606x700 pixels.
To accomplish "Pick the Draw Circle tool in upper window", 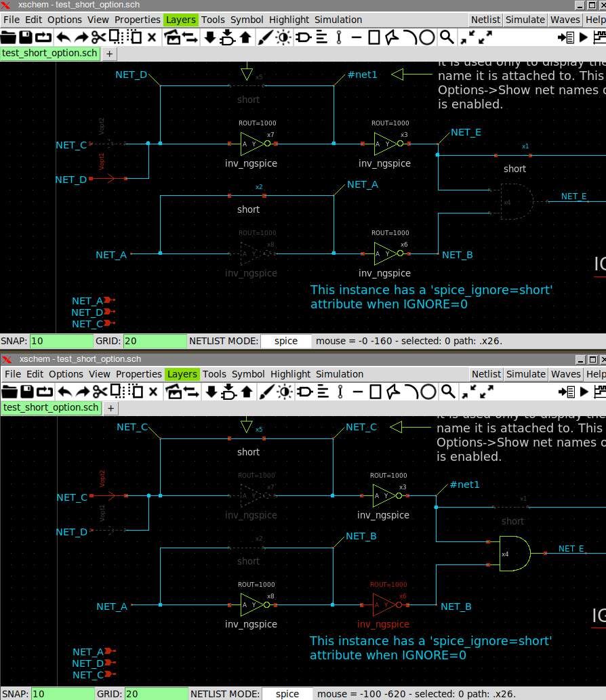I will (427, 37).
